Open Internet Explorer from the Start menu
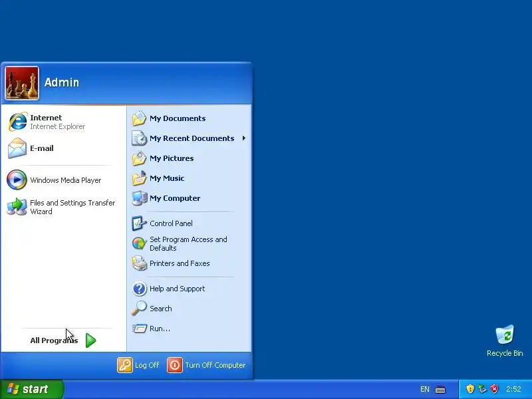Screen dimensions: 532x399 (63, 122)
